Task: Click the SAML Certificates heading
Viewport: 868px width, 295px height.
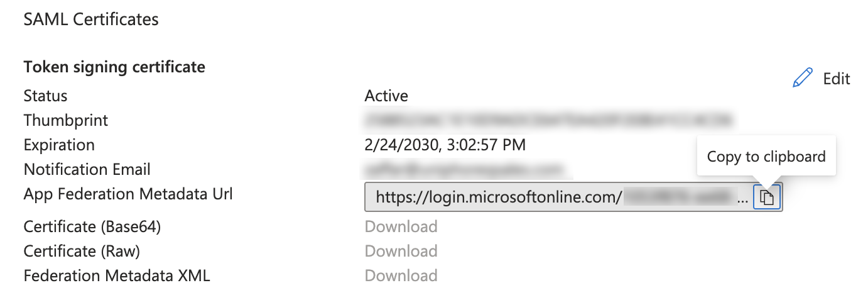Action: click(91, 19)
